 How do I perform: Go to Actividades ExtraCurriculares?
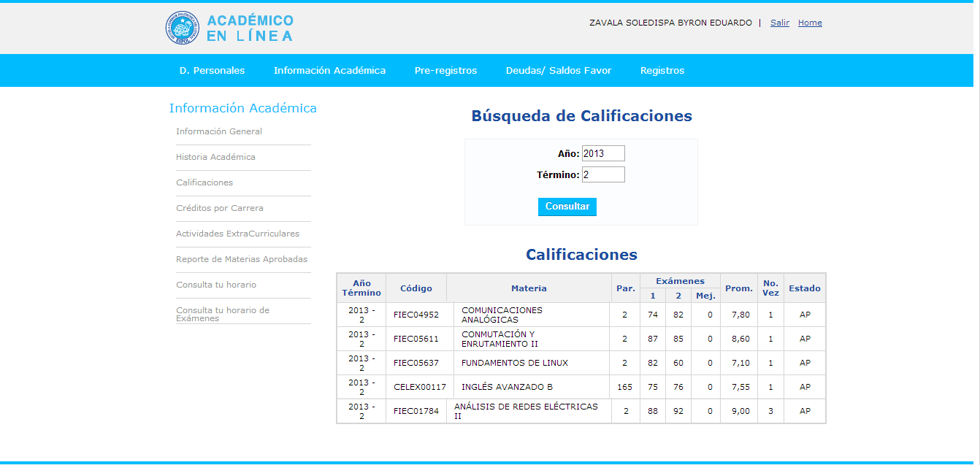point(237,234)
